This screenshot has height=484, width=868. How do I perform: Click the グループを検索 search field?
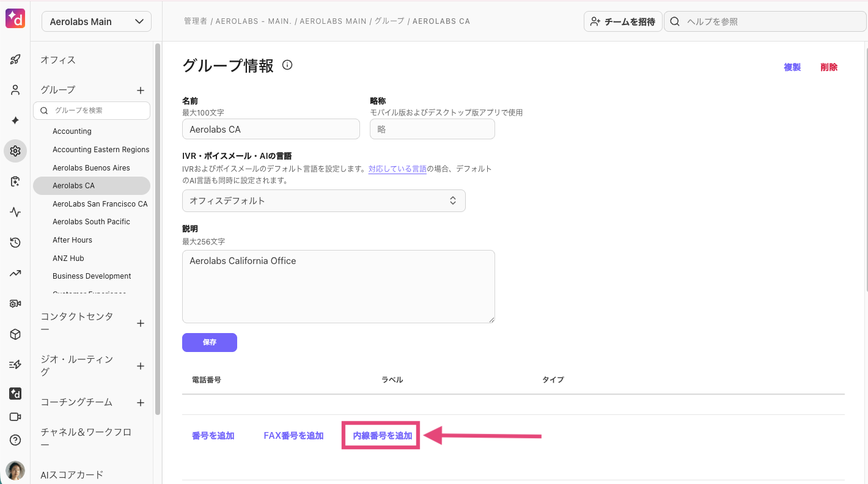coord(92,111)
